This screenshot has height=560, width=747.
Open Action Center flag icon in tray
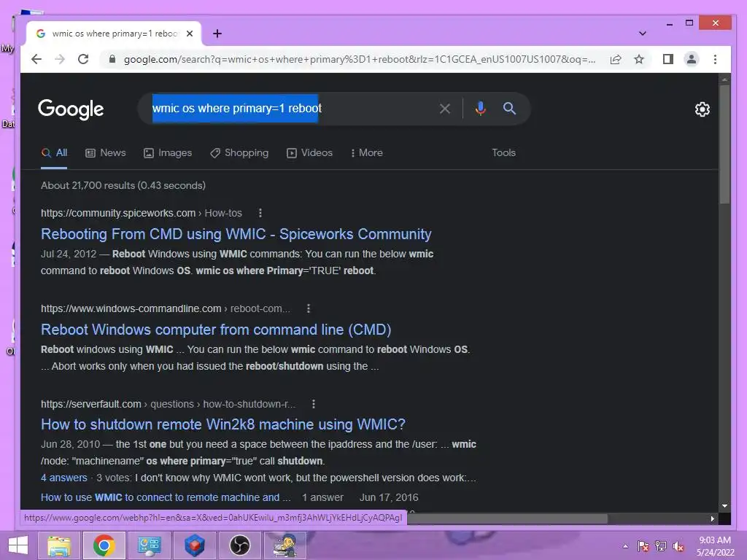tap(643, 546)
